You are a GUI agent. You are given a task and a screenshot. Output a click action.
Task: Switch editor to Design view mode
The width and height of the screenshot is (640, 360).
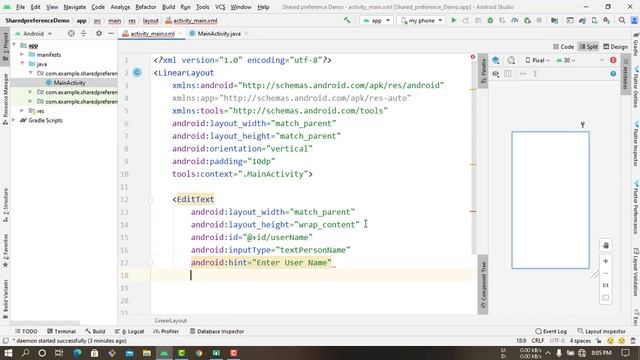click(x=616, y=47)
